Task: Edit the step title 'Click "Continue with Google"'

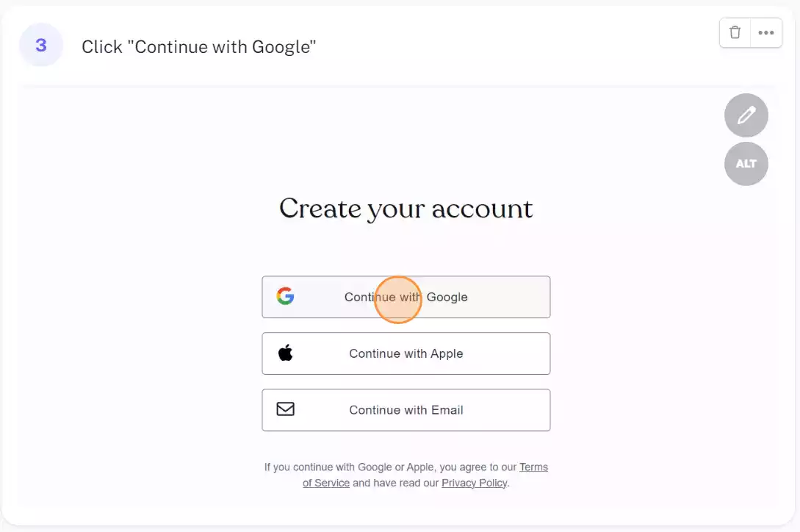Action: [x=199, y=47]
